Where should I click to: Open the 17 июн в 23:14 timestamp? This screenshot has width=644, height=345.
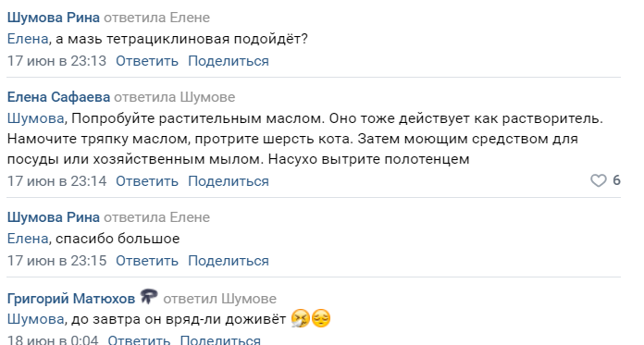pyautogui.click(x=56, y=181)
